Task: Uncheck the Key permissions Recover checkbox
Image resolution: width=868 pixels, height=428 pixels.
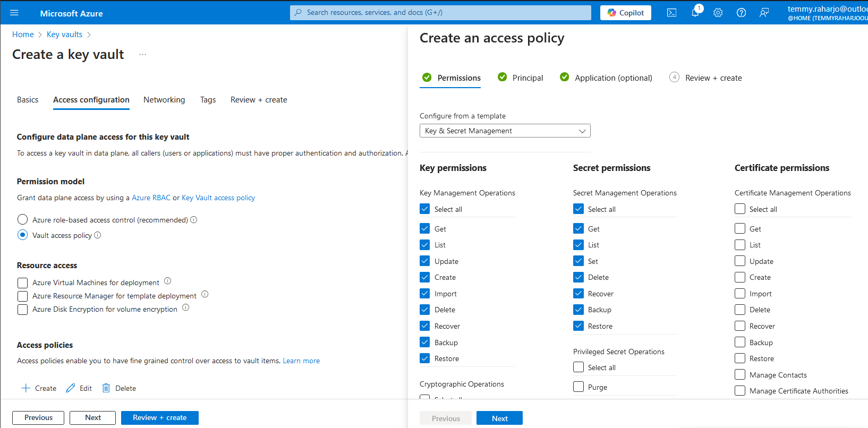Action: [x=425, y=326]
